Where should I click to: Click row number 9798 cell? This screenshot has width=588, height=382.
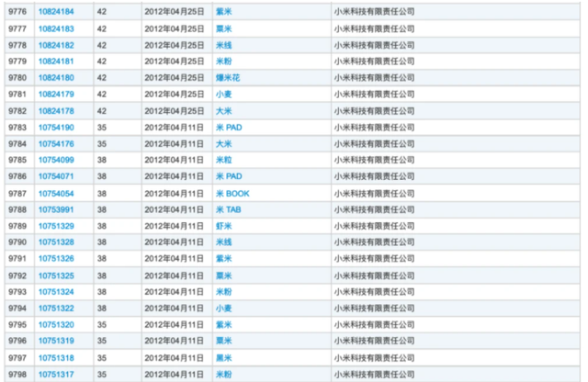[x=17, y=375]
